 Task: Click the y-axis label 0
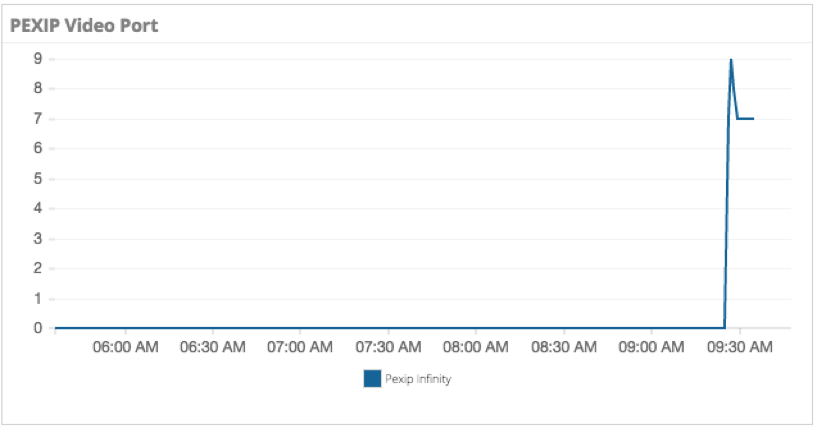coord(38,328)
